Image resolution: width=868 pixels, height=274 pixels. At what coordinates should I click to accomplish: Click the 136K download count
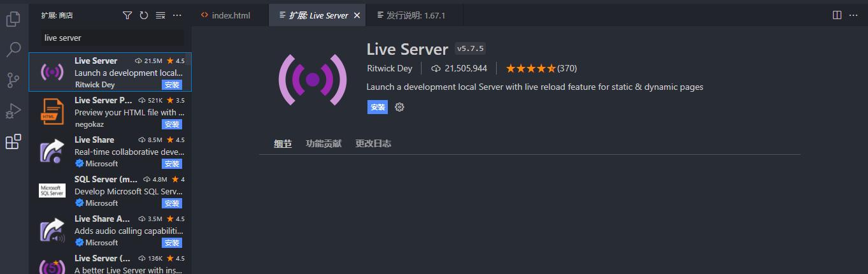click(150, 259)
